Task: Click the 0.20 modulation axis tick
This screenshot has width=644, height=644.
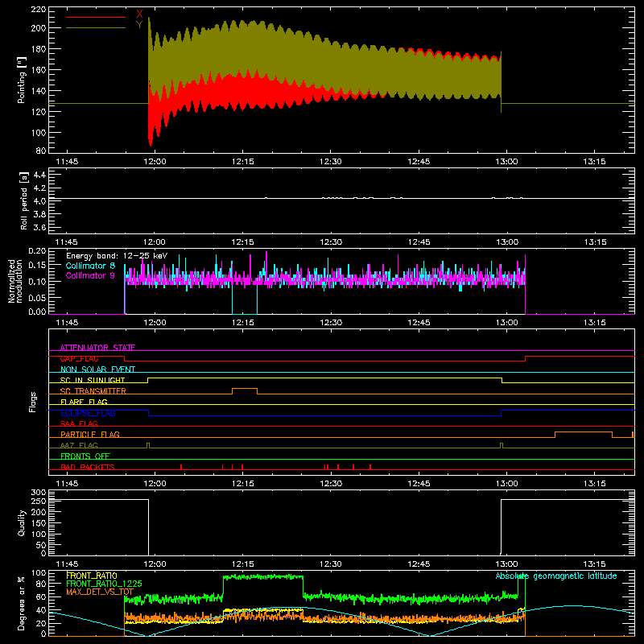Action: pyautogui.click(x=37, y=250)
